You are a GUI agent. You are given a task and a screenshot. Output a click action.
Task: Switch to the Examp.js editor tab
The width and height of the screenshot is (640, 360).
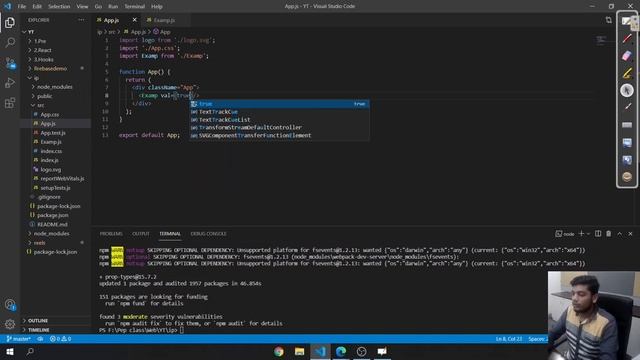[164, 20]
